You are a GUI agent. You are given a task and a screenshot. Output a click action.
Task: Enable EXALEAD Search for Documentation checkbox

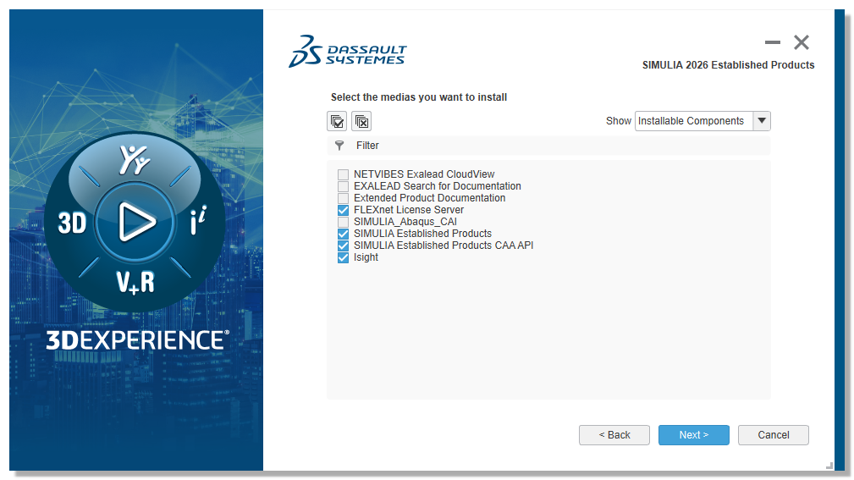click(x=343, y=186)
